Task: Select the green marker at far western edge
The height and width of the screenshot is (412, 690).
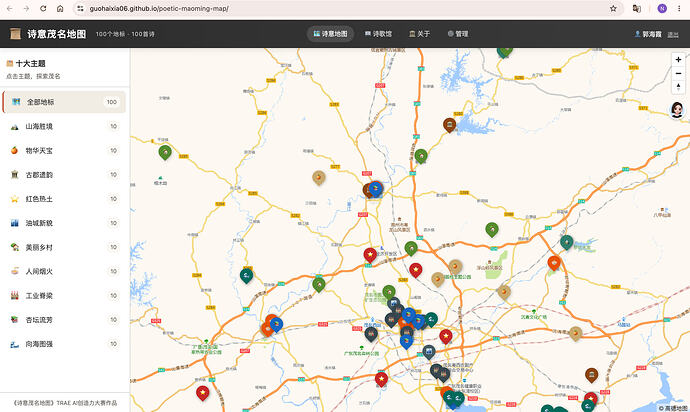Action: click(x=165, y=152)
